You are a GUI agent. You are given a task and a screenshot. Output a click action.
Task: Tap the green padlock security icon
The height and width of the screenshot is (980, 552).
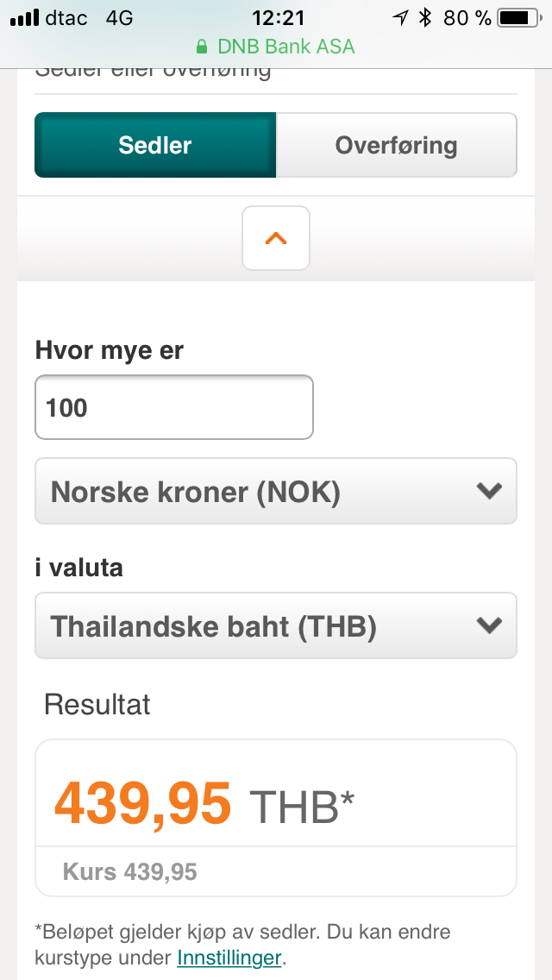click(x=202, y=47)
